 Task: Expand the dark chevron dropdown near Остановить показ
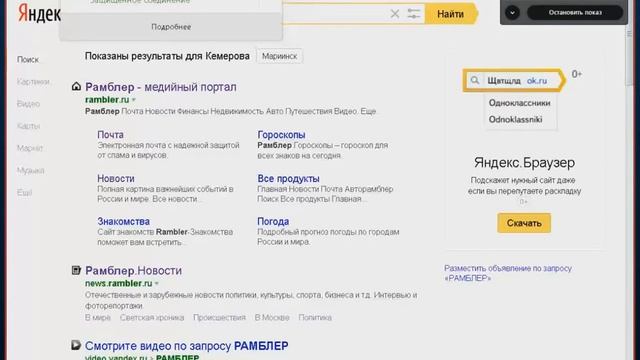tap(512, 12)
